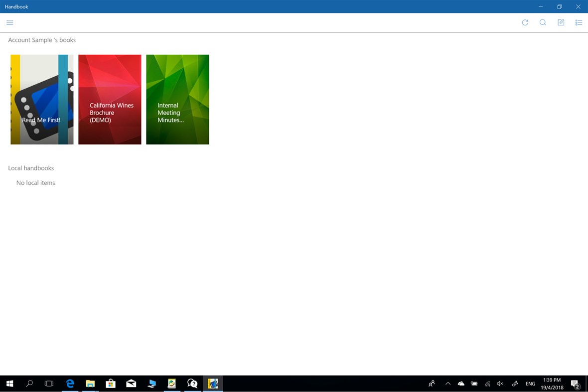Expand hidden icons in the system tray
This screenshot has width=588, height=392.
448,384
